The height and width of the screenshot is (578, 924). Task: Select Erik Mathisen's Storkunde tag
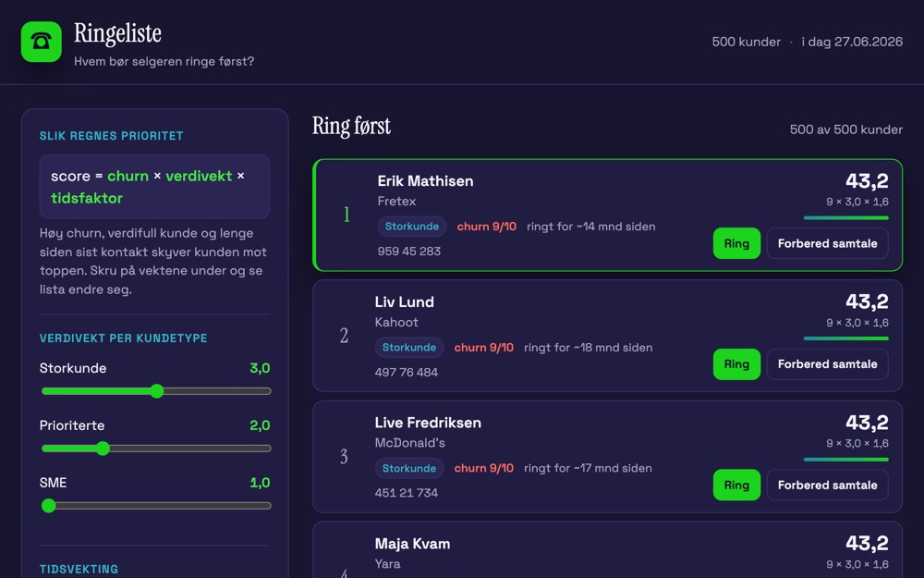point(412,227)
